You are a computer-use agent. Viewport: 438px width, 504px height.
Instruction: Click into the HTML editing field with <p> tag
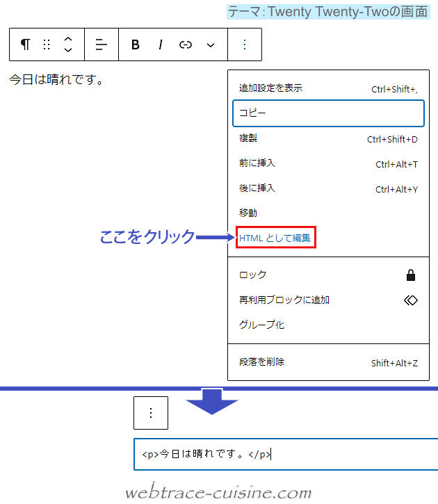[286, 454]
